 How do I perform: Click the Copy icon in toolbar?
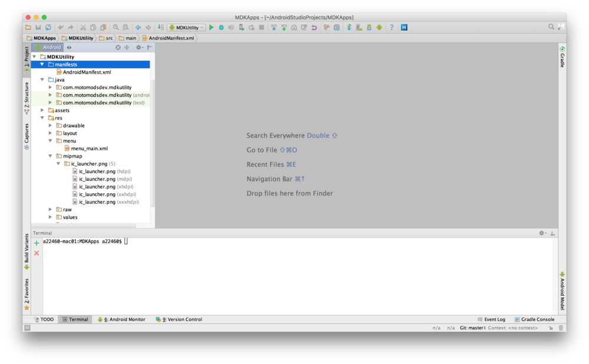tap(93, 28)
